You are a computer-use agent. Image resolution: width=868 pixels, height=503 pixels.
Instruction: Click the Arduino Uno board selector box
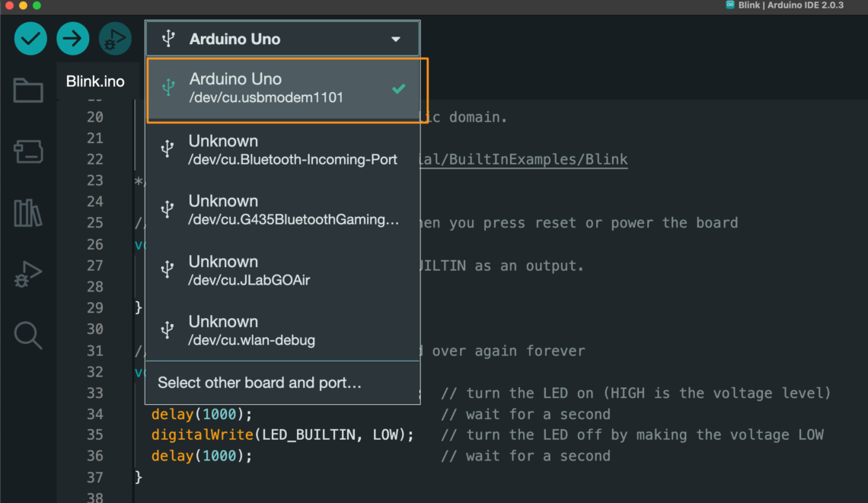pyautogui.click(x=282, y=39)
